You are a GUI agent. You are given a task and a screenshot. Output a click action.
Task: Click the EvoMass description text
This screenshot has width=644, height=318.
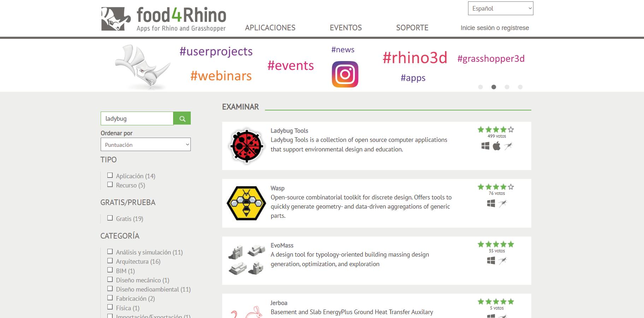[x=350, y=259]
